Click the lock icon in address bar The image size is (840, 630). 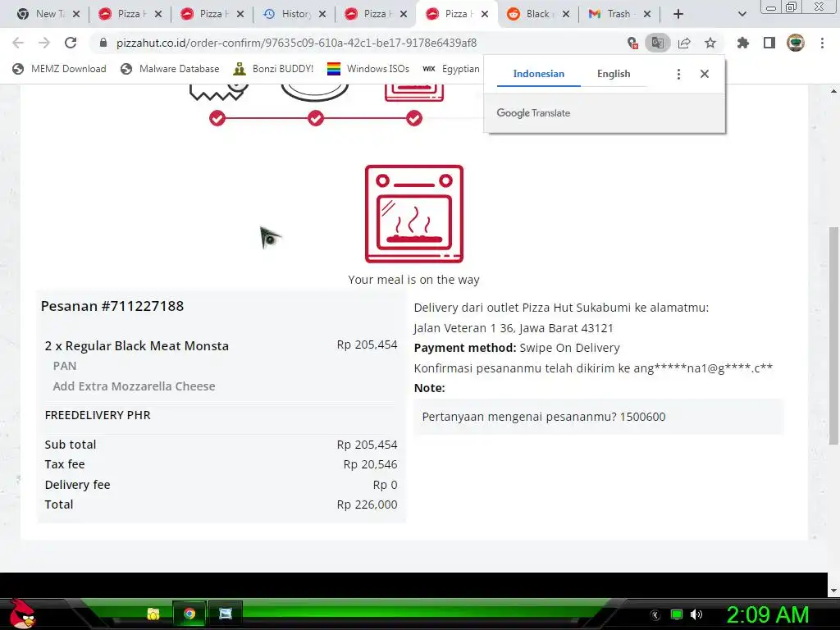coord(103,43)
